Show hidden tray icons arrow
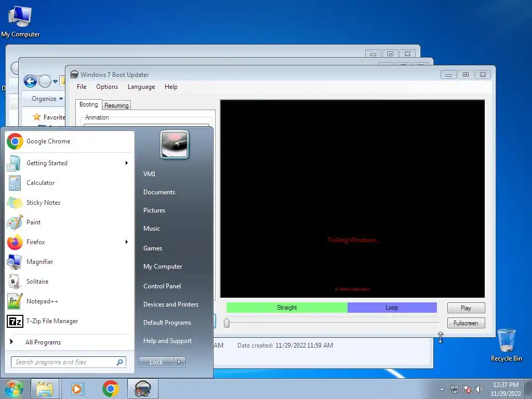The width and height of the screenshot is (532, 399). pyautogui.click(x=442, y=389)
